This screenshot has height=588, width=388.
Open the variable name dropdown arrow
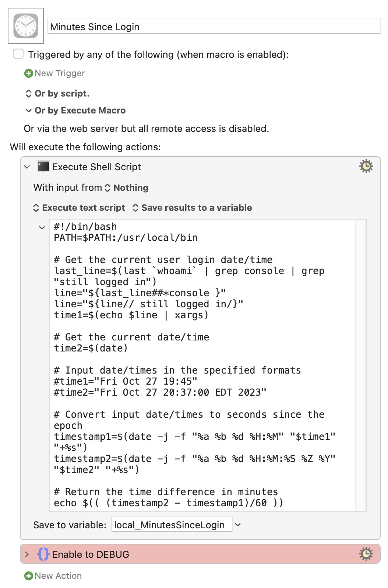click(238, 525)
